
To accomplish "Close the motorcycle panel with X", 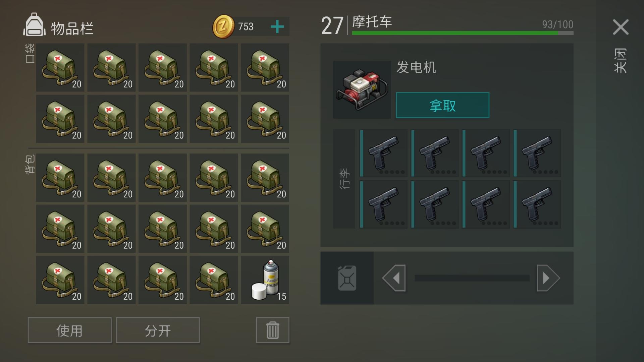I will 621,27.
